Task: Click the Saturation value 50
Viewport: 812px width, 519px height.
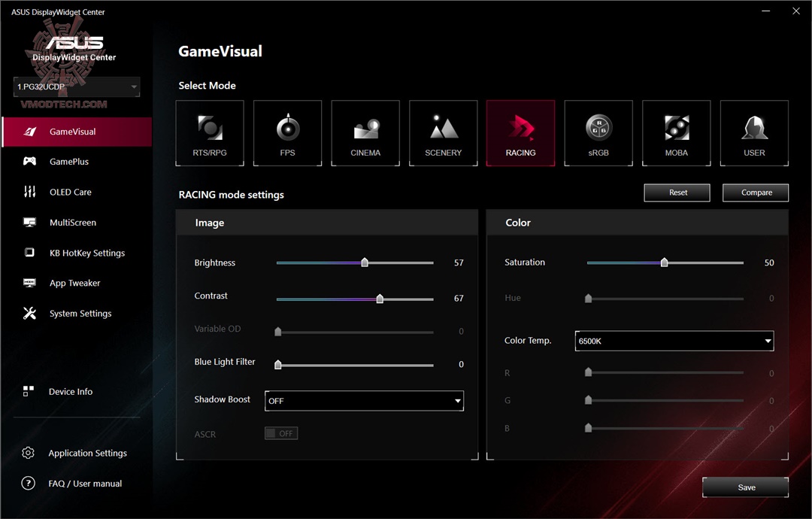Action: [x=769, y=263]
